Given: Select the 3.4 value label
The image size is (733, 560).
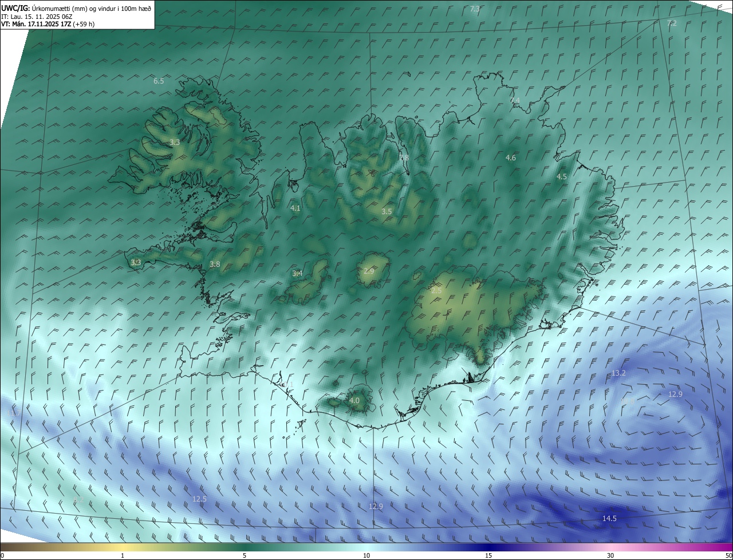Looking at the screenshot, I should pyautogui.click(x=298, y=273).
